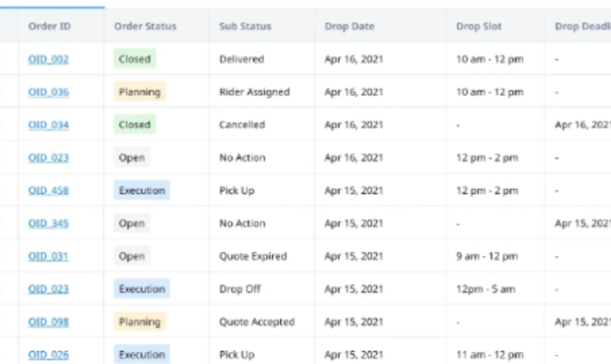Click the OID_026 order link
Viewport: 611px width, 364px height.
pyautogui.click(x=48, y=355)
